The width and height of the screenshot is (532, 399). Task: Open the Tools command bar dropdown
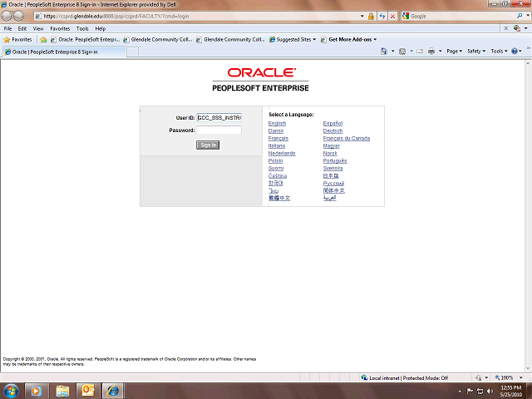(499, 52)
